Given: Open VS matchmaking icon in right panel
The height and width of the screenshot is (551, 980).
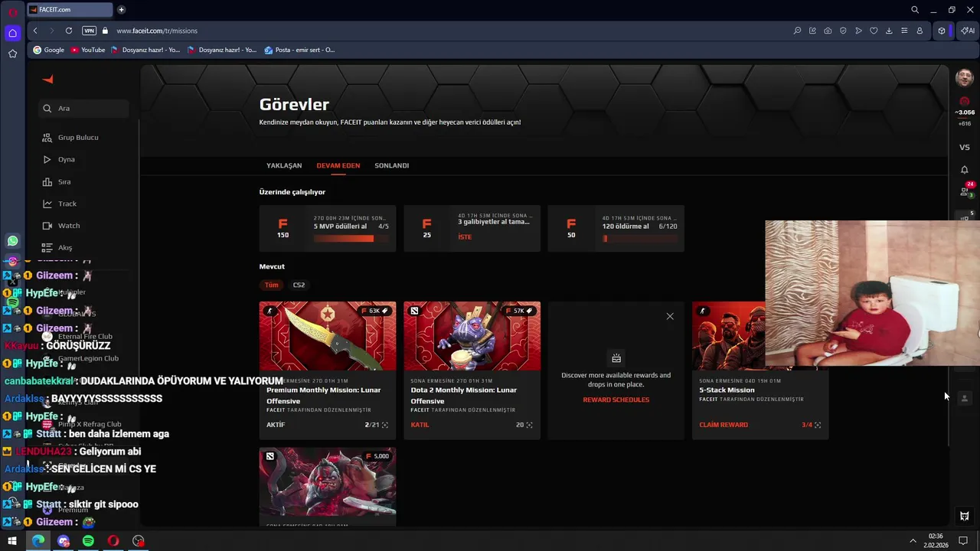Looking at the screenshot, I should click(965, 147).
